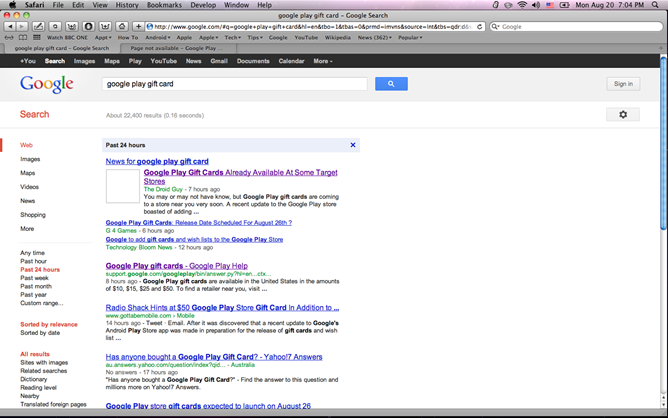Click the site globe icon in address bar

[150, 26]
